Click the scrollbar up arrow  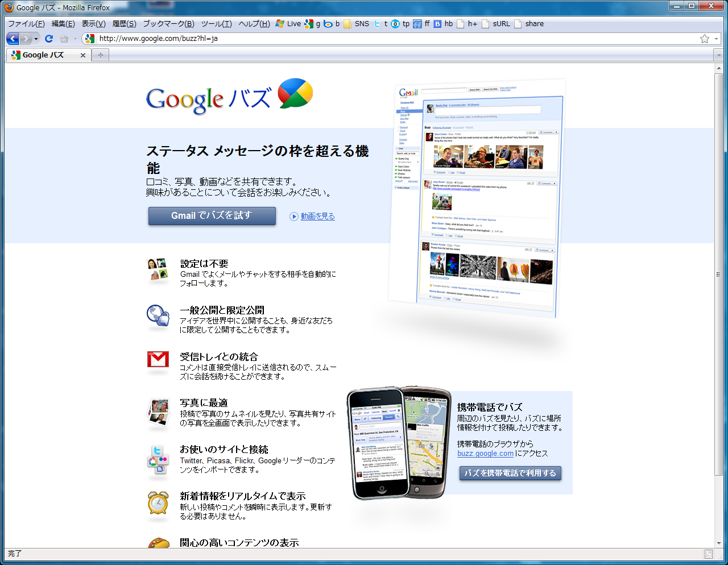point(718,68)
